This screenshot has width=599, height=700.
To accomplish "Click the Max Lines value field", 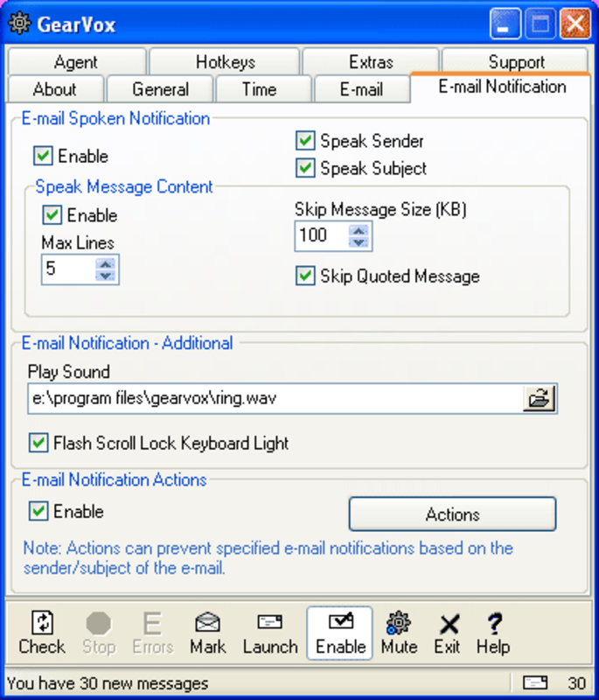I will click(69, 269).
